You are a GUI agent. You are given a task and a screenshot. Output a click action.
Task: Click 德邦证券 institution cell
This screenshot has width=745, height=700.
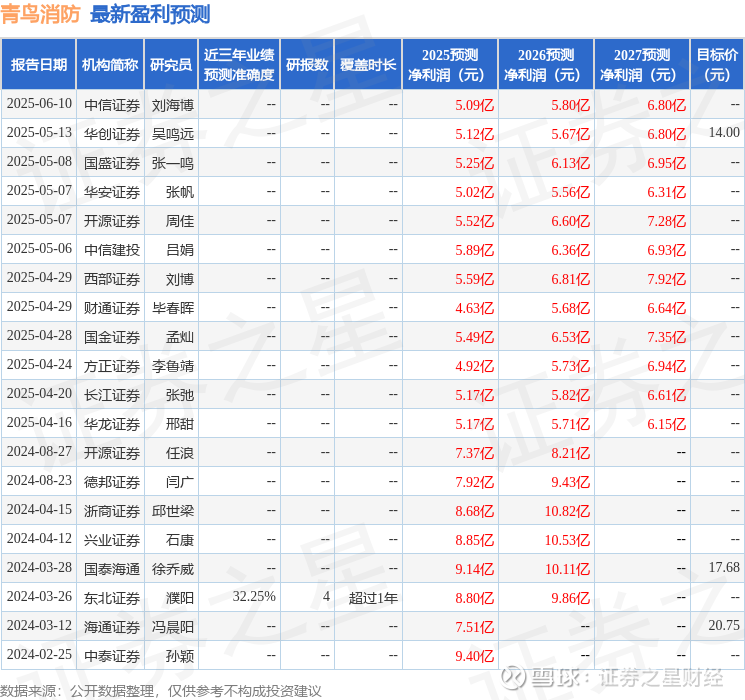pos(112,482)
